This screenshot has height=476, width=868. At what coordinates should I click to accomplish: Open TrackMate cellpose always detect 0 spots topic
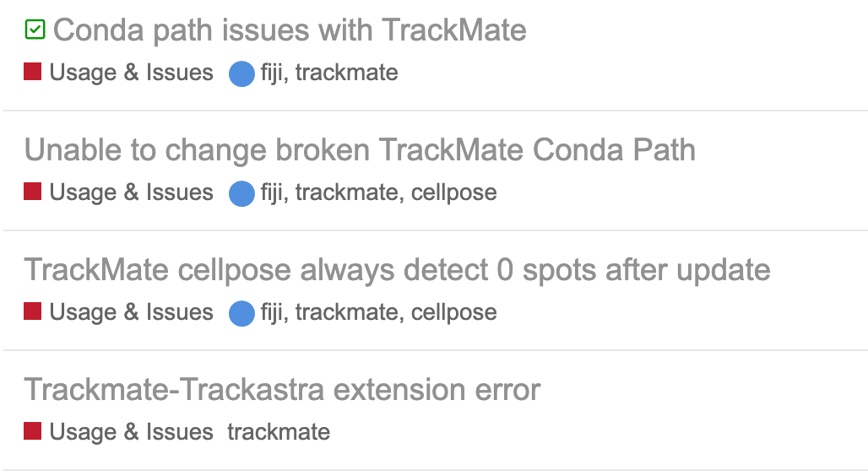pos(397,270)
